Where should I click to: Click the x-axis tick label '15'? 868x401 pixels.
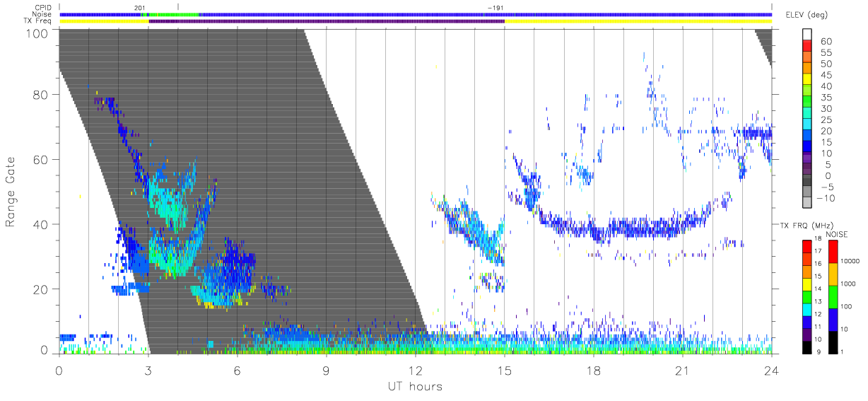pyautogui.click(x=505, y=370)
